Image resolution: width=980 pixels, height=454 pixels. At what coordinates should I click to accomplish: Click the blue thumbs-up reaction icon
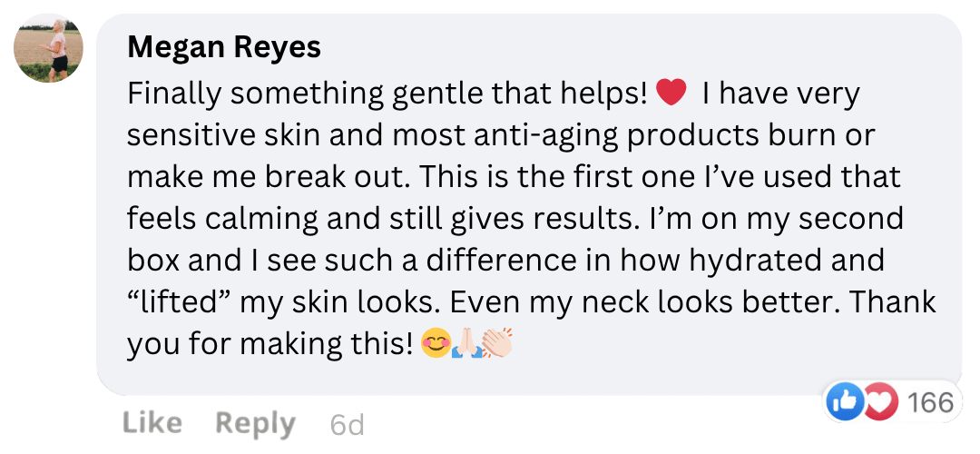[844, 402]
